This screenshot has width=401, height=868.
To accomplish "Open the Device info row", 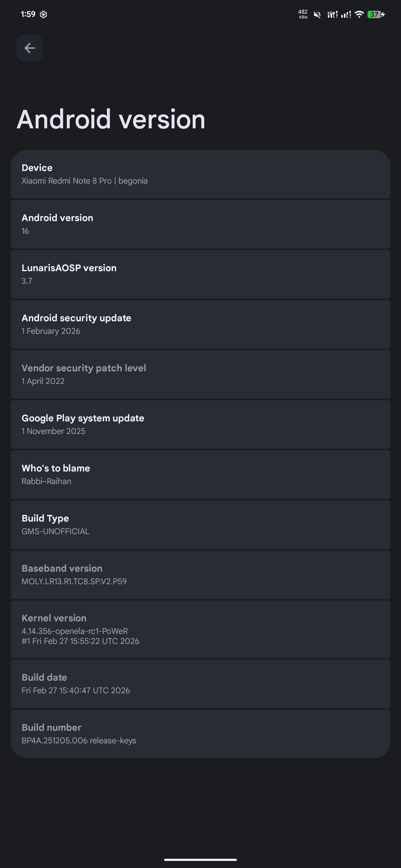I will coord(200,174).
